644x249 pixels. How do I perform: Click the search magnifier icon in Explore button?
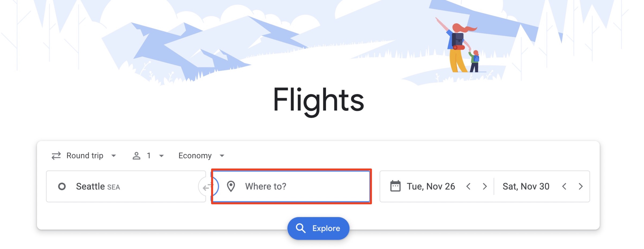pyautogui.click(x=301, y=228)
